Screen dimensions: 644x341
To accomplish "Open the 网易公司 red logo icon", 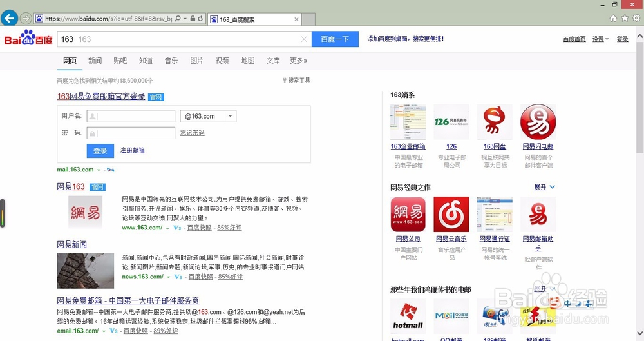I will pyautogui.click(x=408, y=214).
